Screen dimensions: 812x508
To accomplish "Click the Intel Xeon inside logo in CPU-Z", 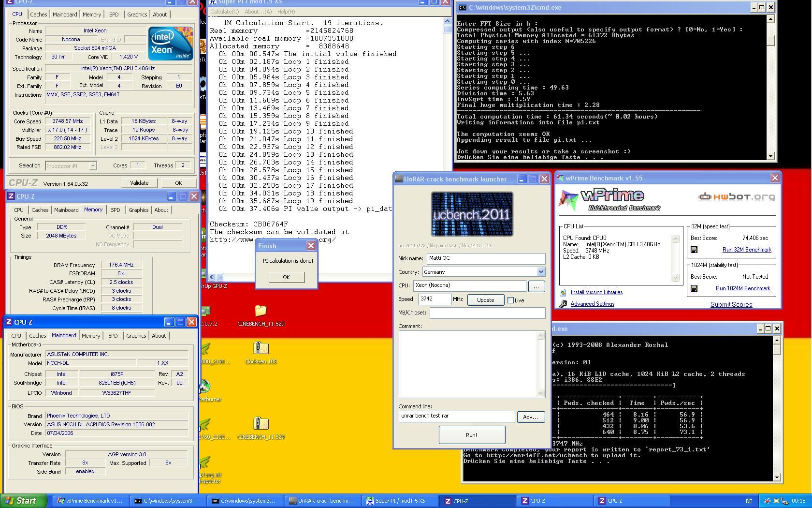I will (x=171, y=44).
